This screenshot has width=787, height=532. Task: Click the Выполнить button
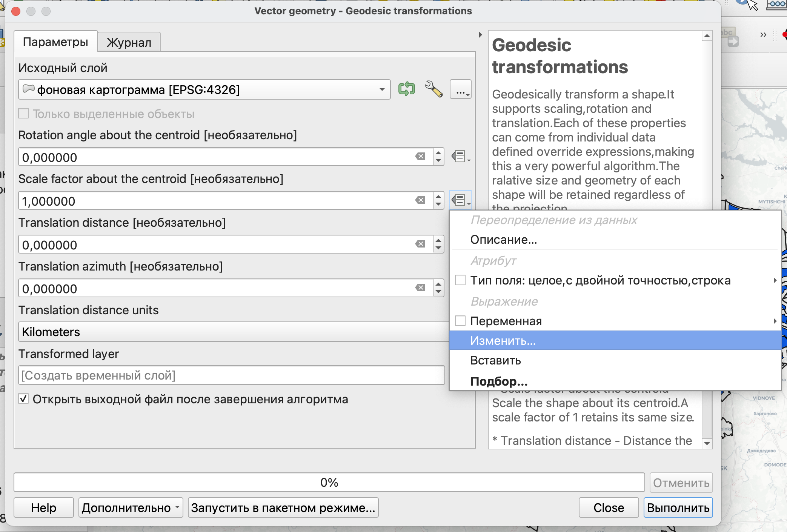point(678,508)
